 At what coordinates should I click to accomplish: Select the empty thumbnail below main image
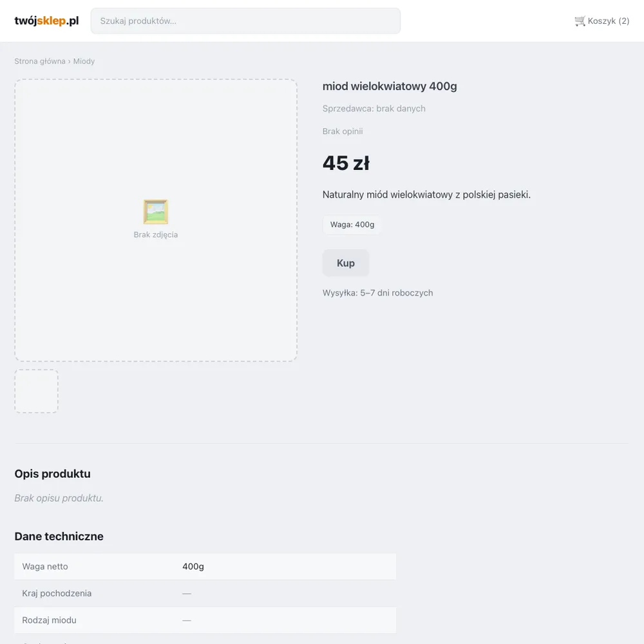coord(37,391)
